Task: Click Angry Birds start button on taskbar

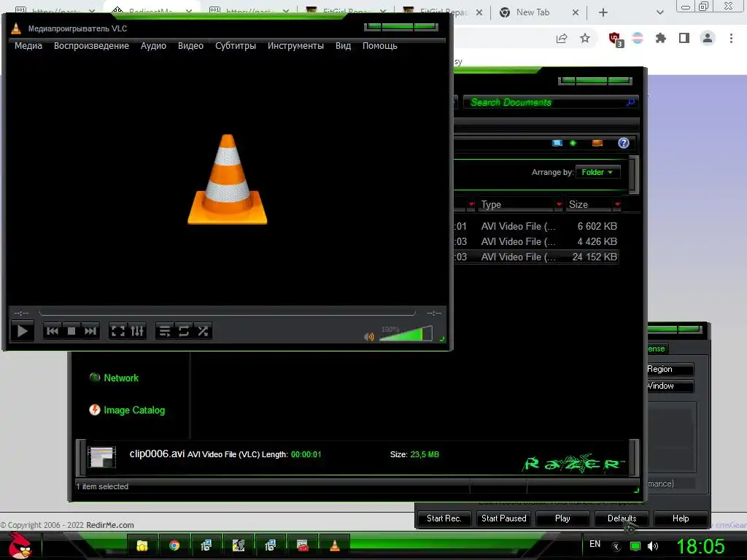Action: click(x=20, y=545)
